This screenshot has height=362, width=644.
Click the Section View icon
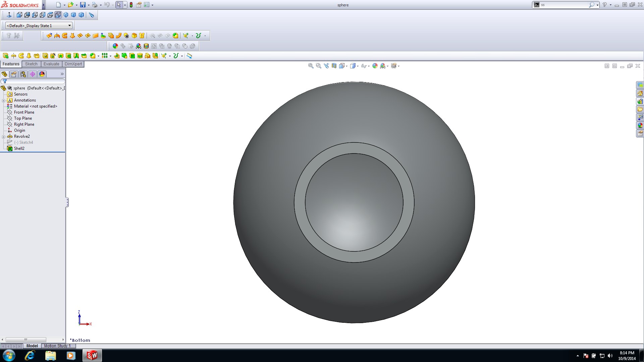pyautogui.click(x=334, y=66)
